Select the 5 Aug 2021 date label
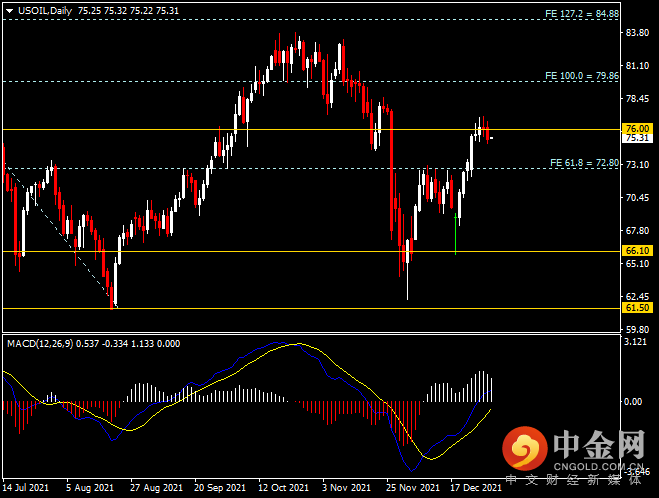659x498 pixels. 90,488
